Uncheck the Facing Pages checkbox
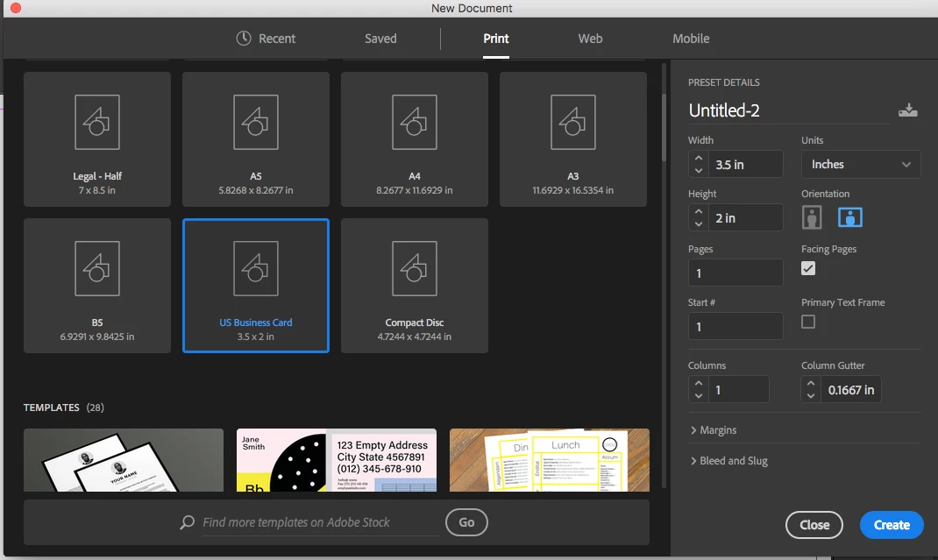Image resolution: width=938 pixels, height=560 pixels. [808, 268]
